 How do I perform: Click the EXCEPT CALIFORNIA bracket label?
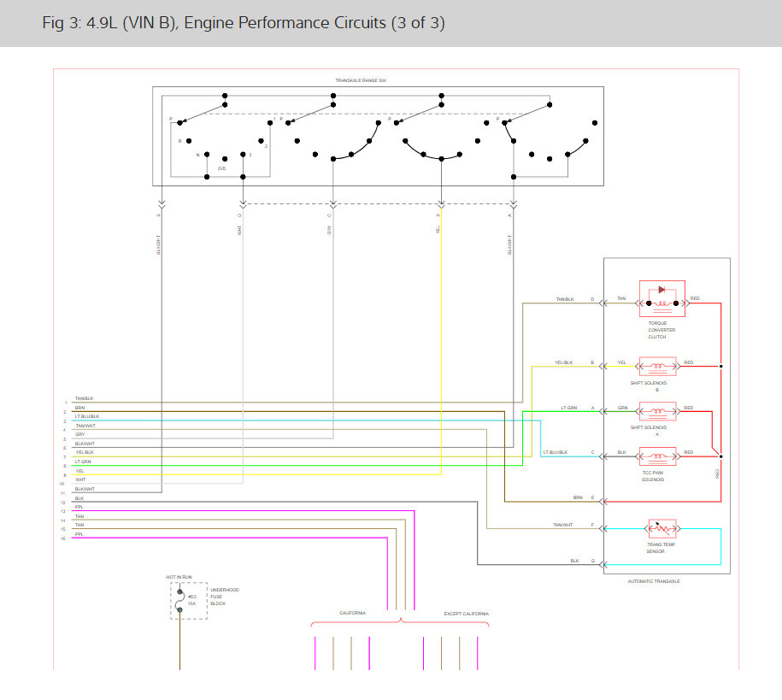[467, 614]
